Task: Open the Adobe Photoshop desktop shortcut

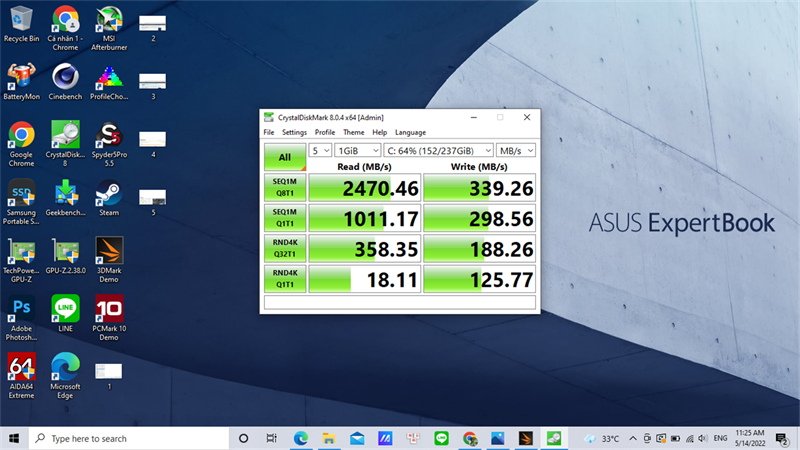Action: [x=21, y=318]
